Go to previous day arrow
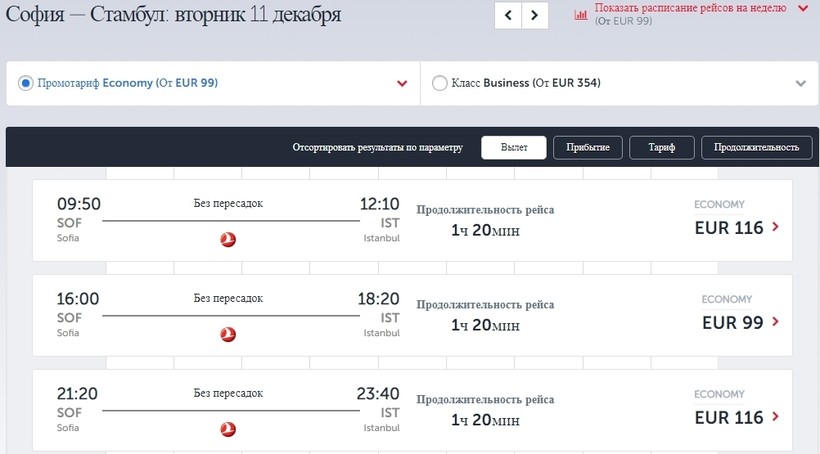This screenshot has width=820, height=454. coord(509,15)
